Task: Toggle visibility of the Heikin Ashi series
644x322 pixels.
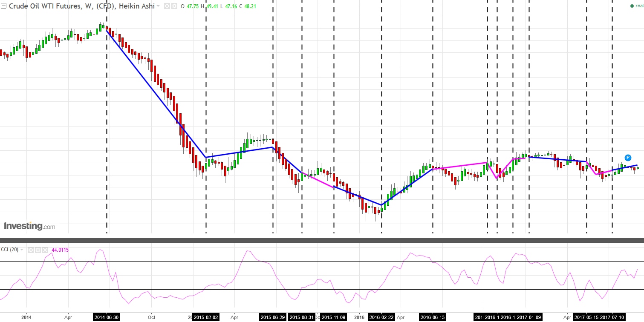Action: 166,6
